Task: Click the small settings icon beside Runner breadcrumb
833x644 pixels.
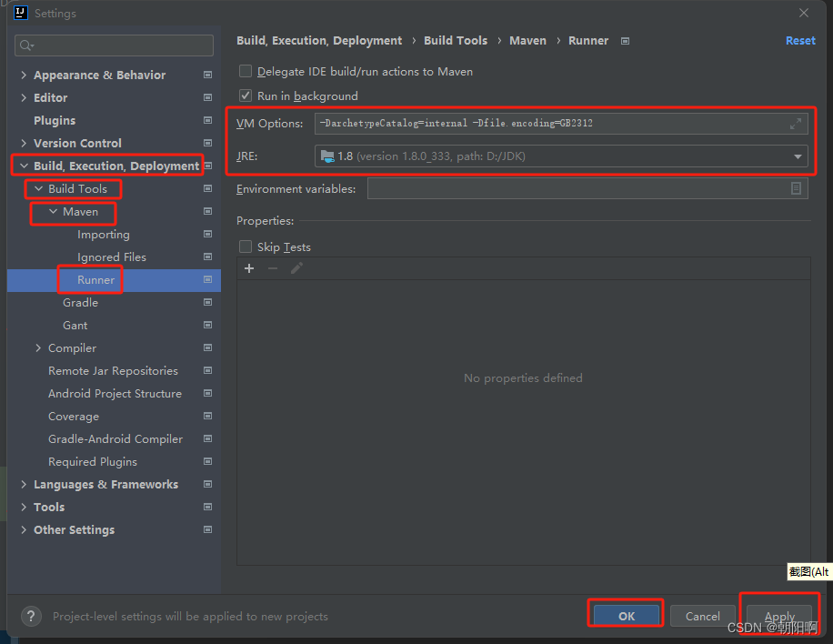Action: [625, 40]
